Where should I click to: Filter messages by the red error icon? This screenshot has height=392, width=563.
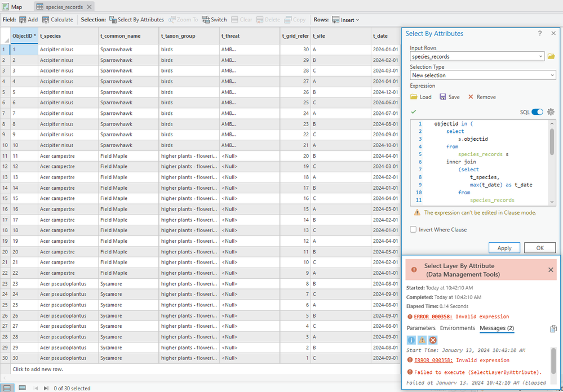pyautogui.click(x=433, y=340)
